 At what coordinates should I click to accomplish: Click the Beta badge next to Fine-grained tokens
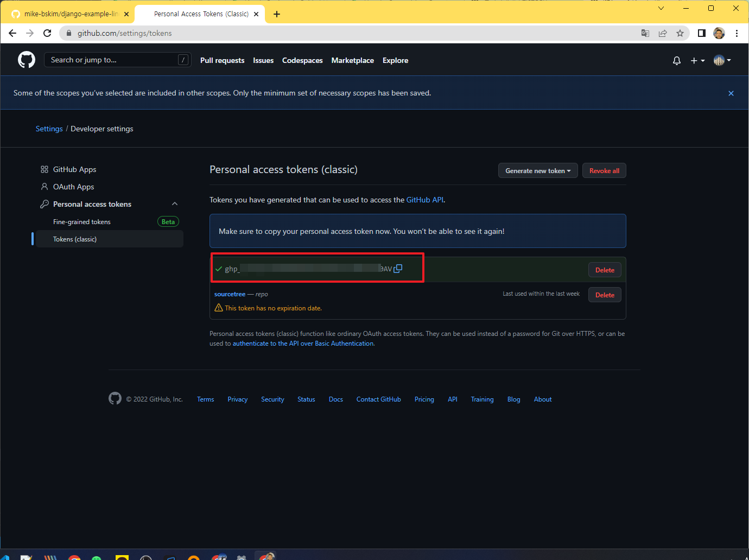(168, 221)
